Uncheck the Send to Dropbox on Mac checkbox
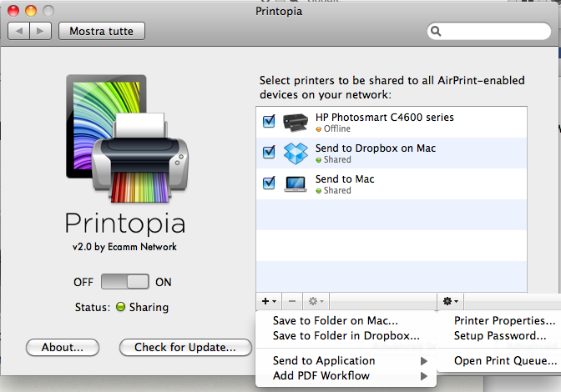This screenshot has height=392, width=561. point(269,153)
